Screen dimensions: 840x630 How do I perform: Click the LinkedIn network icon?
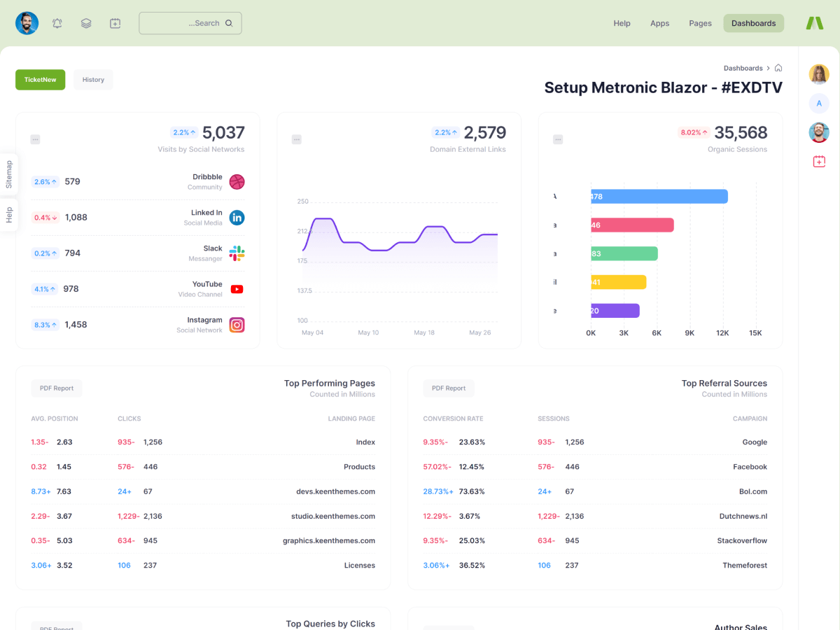click(x=237, y=218)
